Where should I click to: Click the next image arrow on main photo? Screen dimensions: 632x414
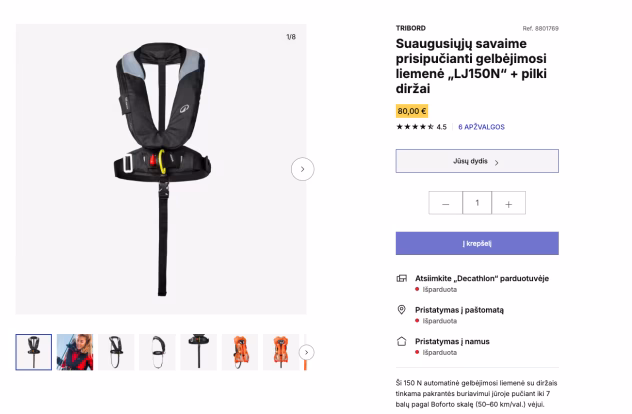tap(302, 169)
